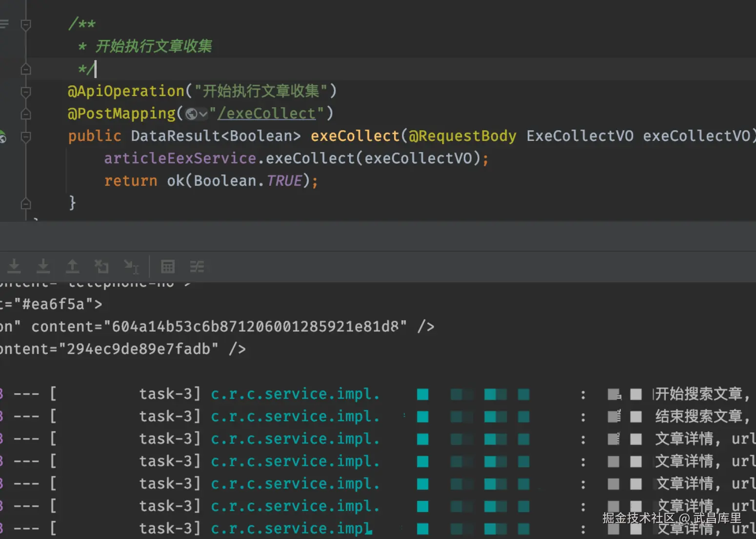Collapse the exeCollect method fold marker
Screen dimensions: 756x539
(x=26, y=136)
